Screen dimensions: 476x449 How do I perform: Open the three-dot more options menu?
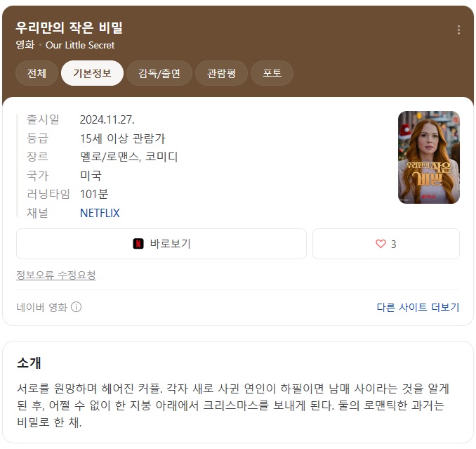pos(458,30)
